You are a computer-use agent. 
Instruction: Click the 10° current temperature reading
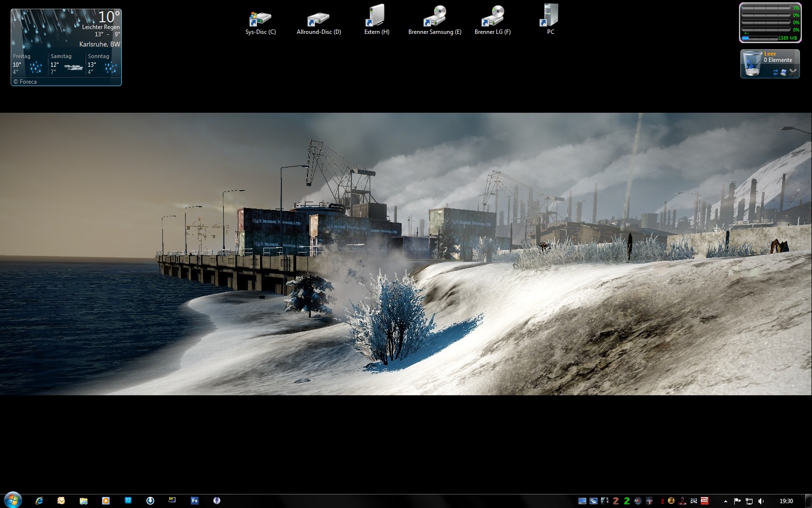click(x=109, y=17)
